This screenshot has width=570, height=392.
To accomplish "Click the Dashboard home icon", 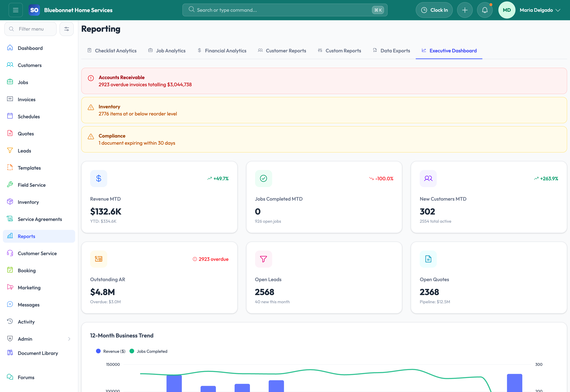I will [10, 48].
